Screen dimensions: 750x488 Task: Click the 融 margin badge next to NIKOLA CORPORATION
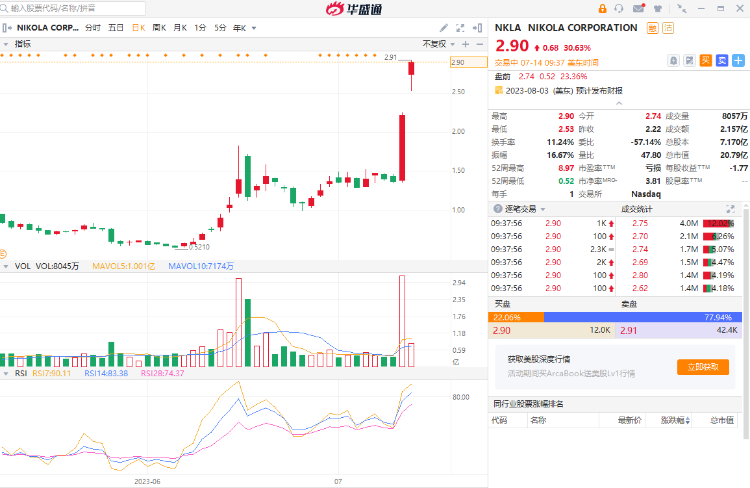652,28
